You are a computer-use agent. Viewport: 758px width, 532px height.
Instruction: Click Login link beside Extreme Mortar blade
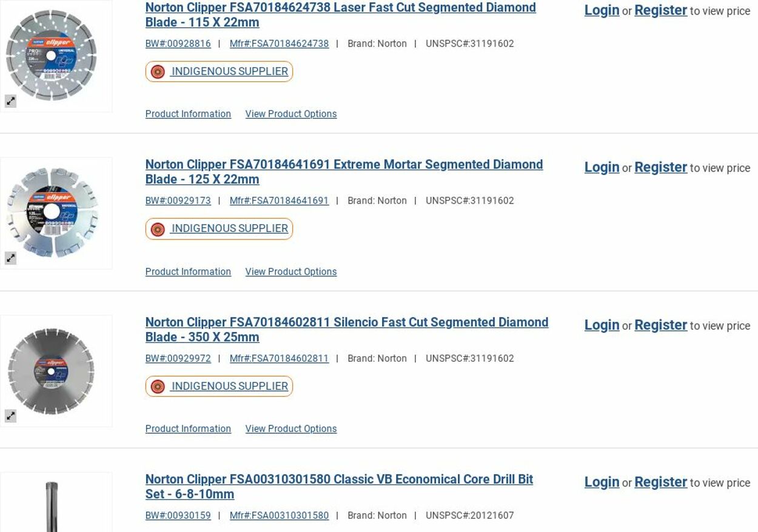[602, 167]
